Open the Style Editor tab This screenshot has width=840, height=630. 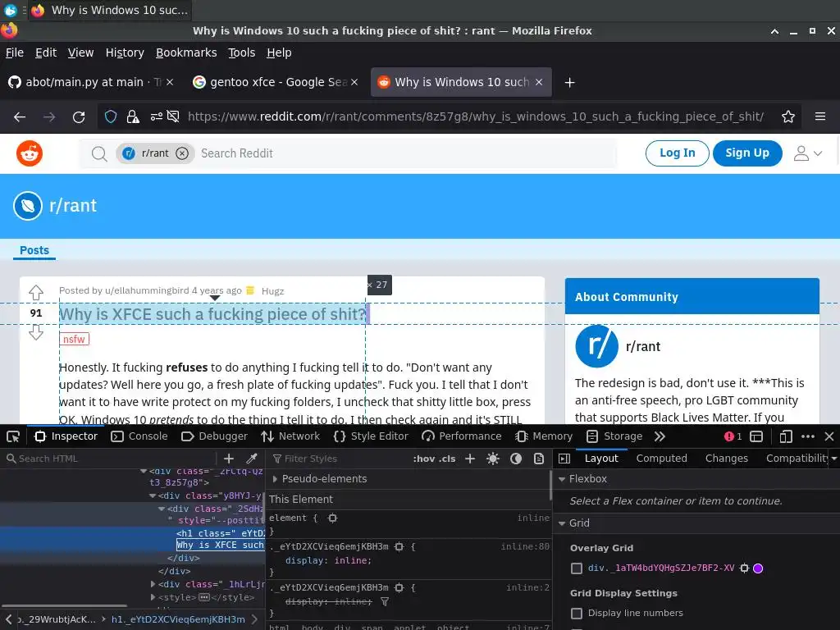click(371, 436)
